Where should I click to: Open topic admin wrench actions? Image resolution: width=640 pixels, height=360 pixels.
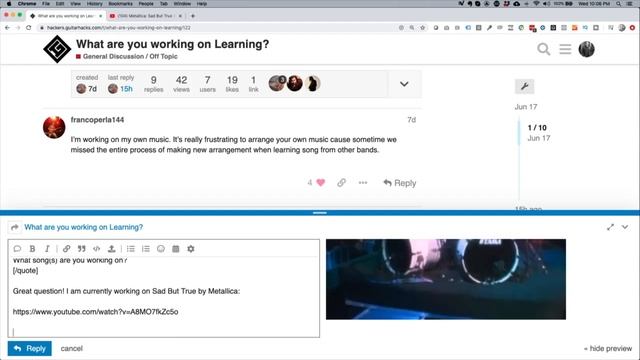pos(524,86)
